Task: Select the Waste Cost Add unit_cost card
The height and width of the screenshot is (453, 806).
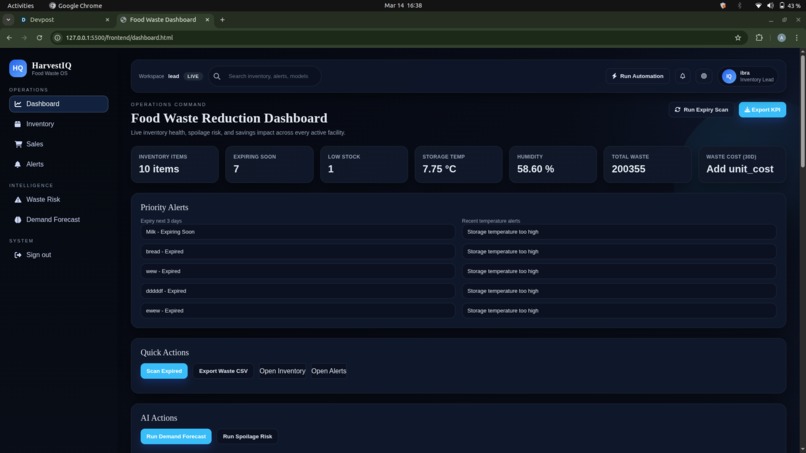Action: (742, 164)
